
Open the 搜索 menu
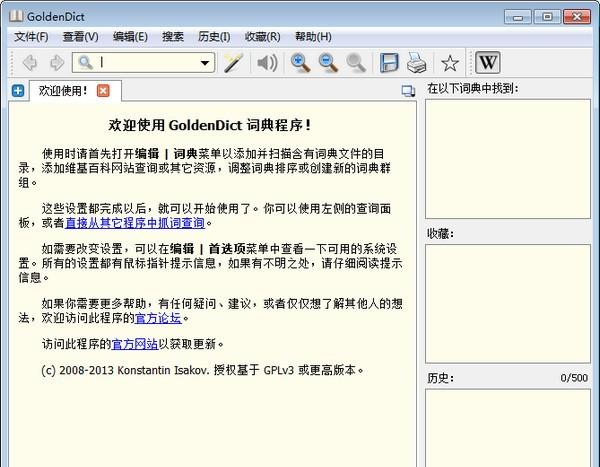coord(173,37)
